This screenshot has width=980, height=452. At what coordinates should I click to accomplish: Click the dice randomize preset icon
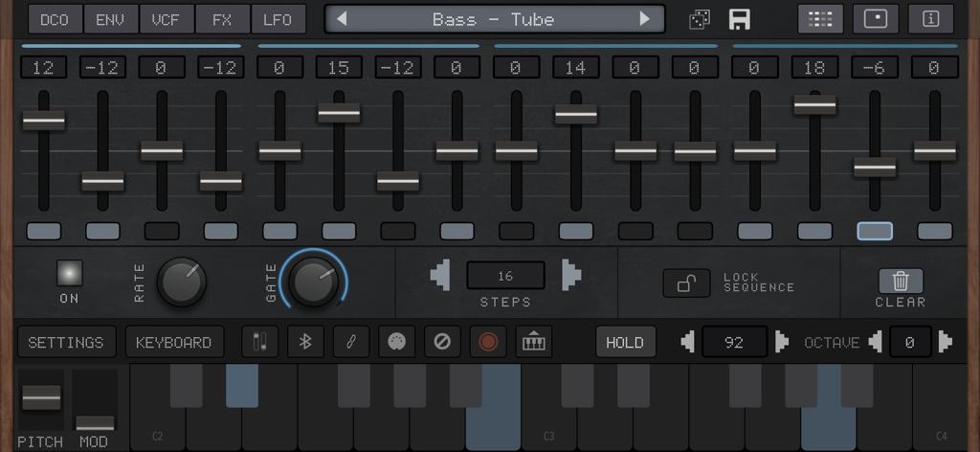(700, 19)
